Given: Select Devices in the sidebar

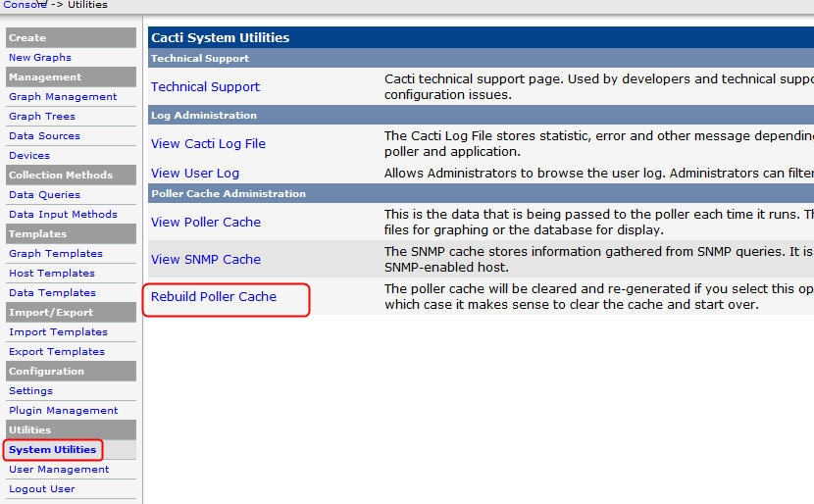Looking at the screenshot, I should (29, 156).
